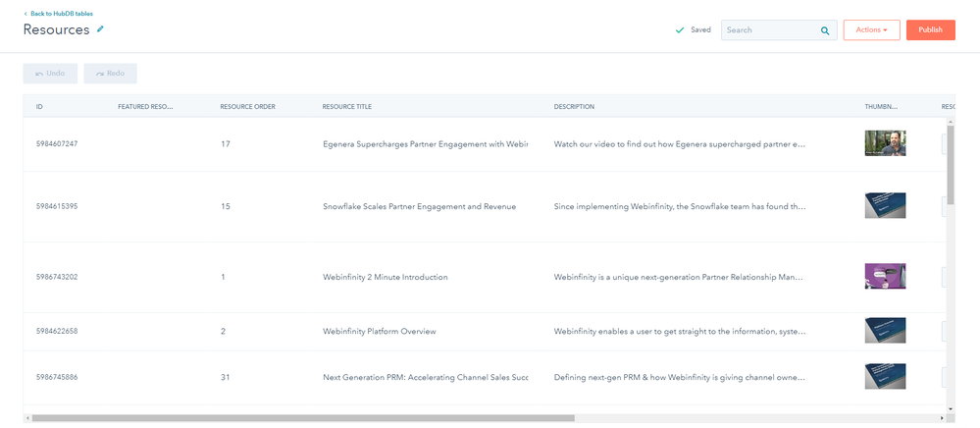Click the scroll up arrow of table
The image size is (980, 428).
pos(951,120)
